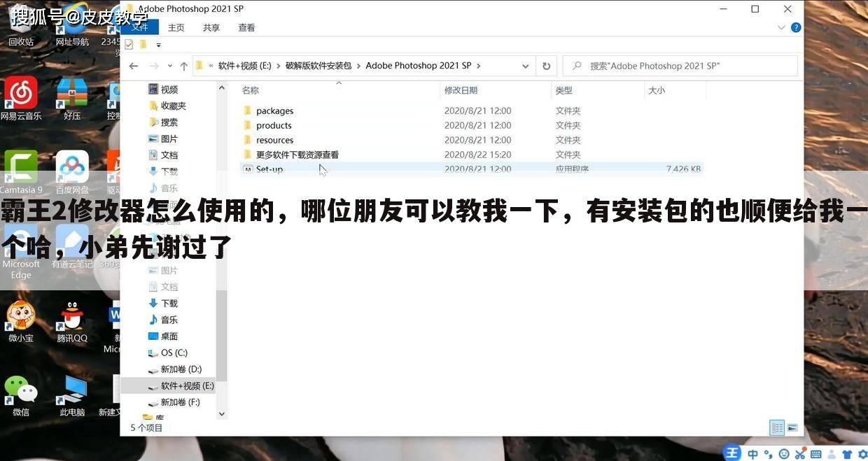
Task: Open the 文件 ribbon tab
Action: [x=140, y=27]
